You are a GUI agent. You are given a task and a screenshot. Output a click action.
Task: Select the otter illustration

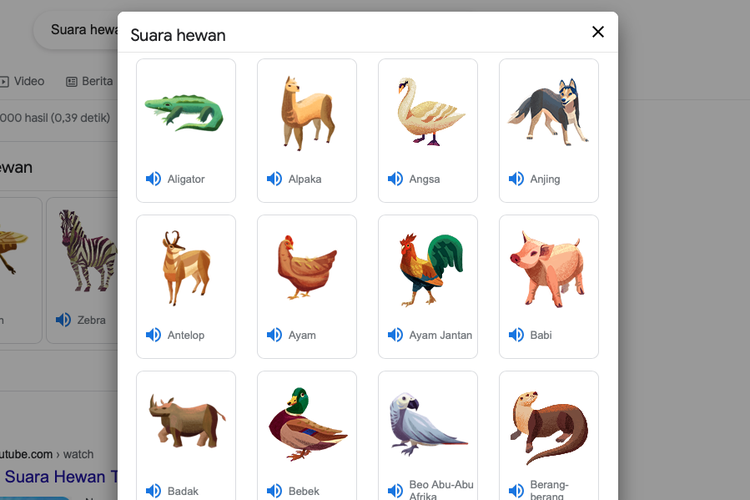(549, 428)
